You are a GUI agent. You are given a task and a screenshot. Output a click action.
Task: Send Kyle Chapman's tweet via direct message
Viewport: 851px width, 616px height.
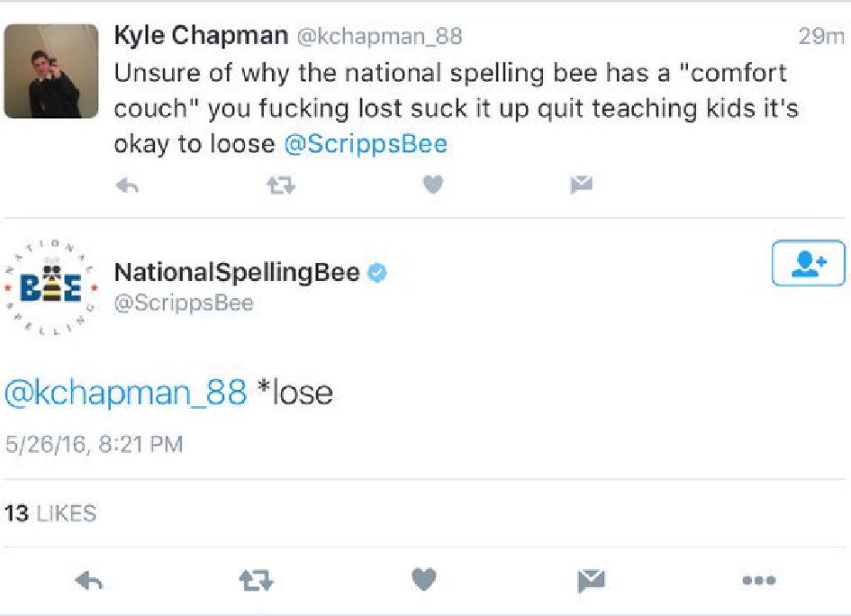click(582, 186)
